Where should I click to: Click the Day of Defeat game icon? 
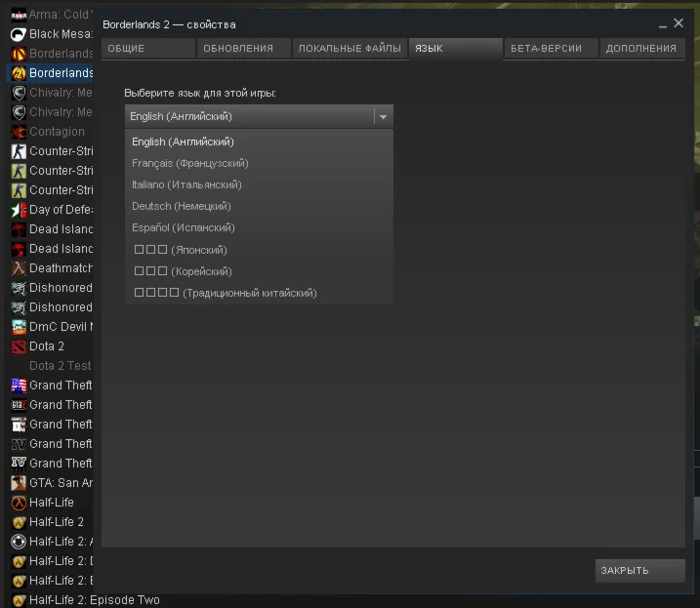pos(19,210)
